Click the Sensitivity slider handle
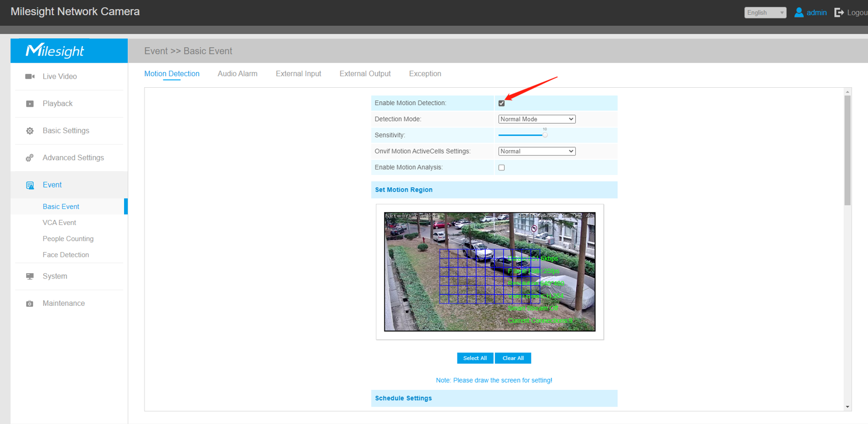Screen dimensions: 868x424 coord(545,135)
